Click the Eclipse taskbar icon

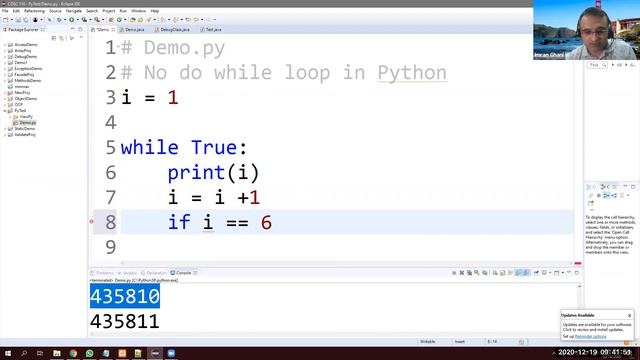tap(155, 353)
